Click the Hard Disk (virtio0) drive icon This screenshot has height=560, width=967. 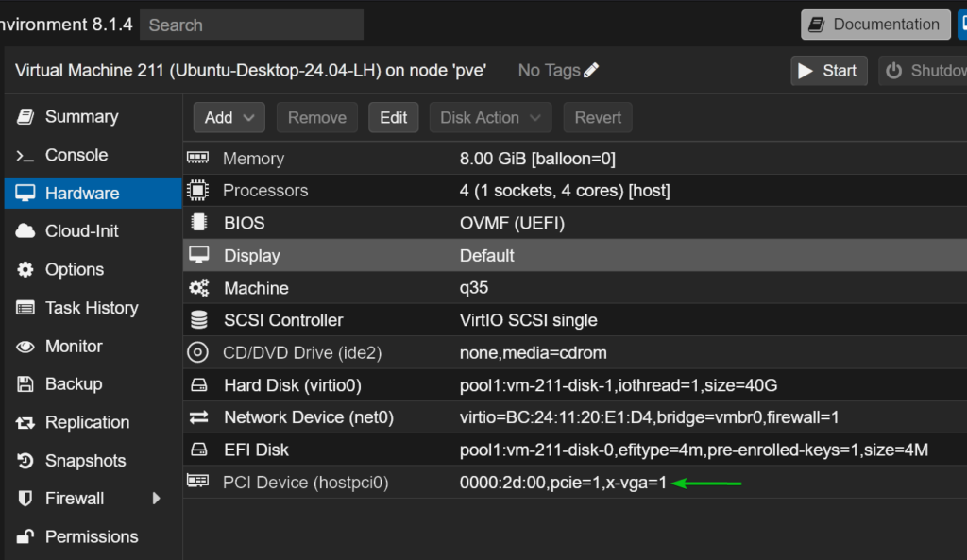tap(198, 385)
